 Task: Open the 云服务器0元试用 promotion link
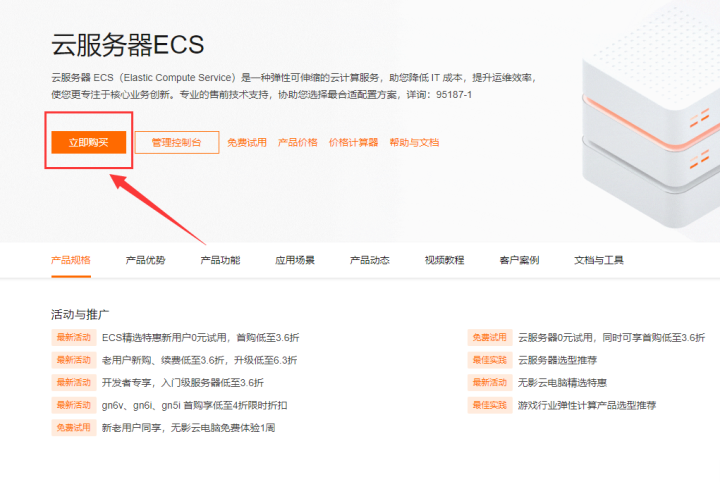coord(611,338)
